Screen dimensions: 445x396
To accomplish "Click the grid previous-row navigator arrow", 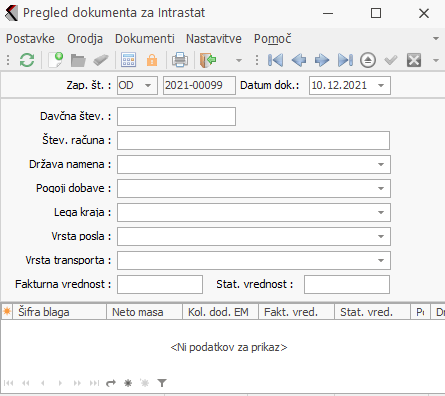I will pyautogui.click(x=43, y=383).
